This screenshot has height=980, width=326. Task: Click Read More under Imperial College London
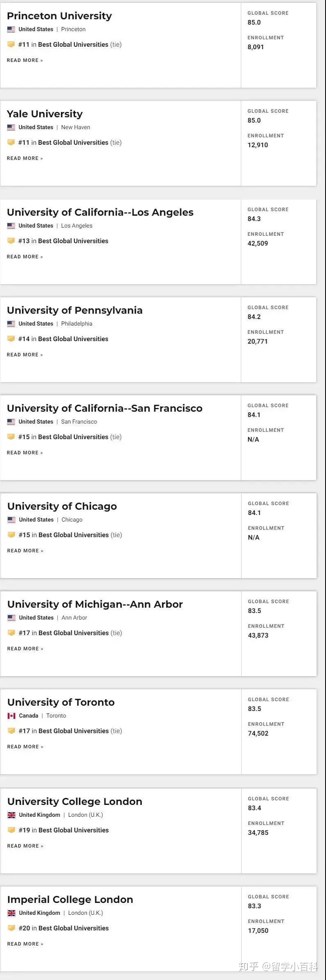coord(25,944)
